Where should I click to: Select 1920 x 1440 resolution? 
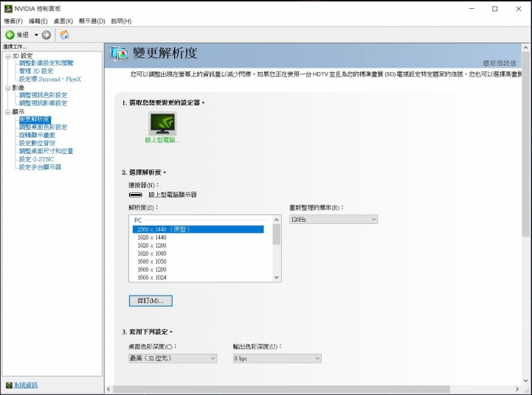(198, 237)
